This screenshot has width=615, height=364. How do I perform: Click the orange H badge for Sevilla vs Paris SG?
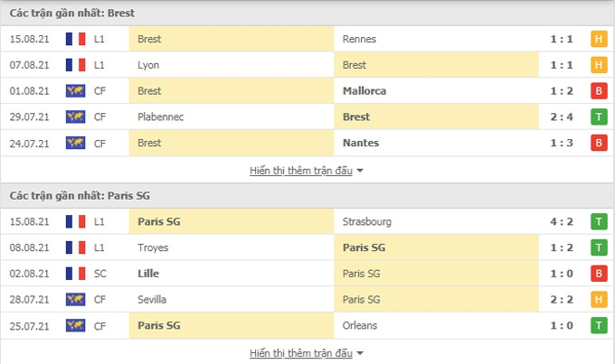coord(599,299)
